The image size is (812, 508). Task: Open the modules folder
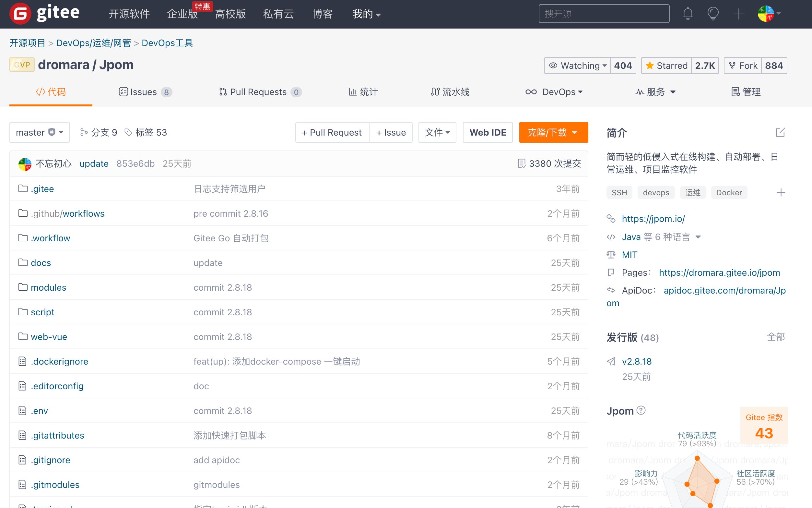49,287
